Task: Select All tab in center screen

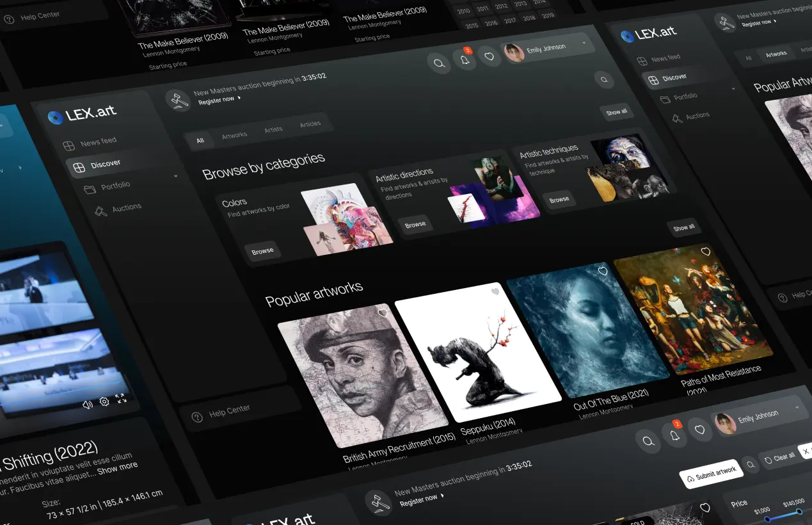Action: 200,140
